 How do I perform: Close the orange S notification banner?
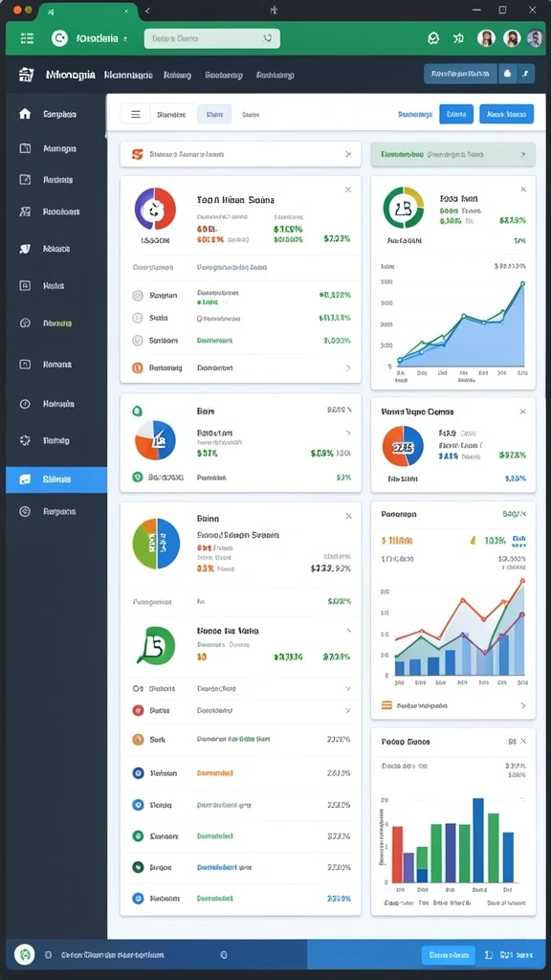click(x=348, y=154)
